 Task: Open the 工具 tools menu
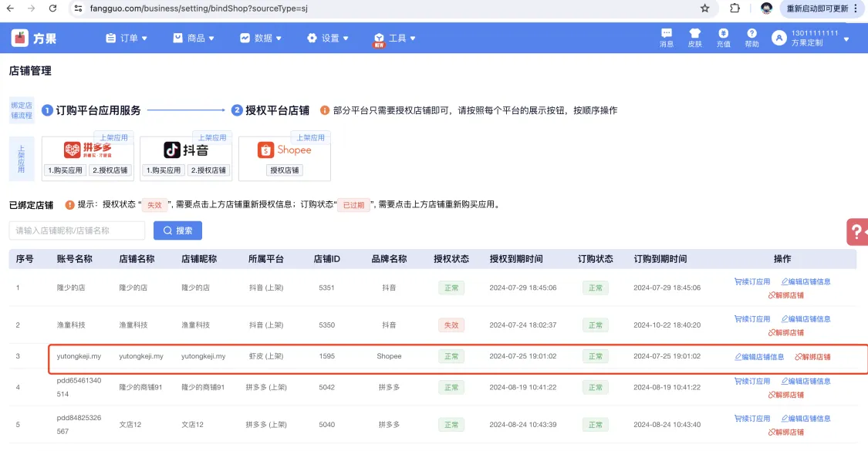[395, 38]
